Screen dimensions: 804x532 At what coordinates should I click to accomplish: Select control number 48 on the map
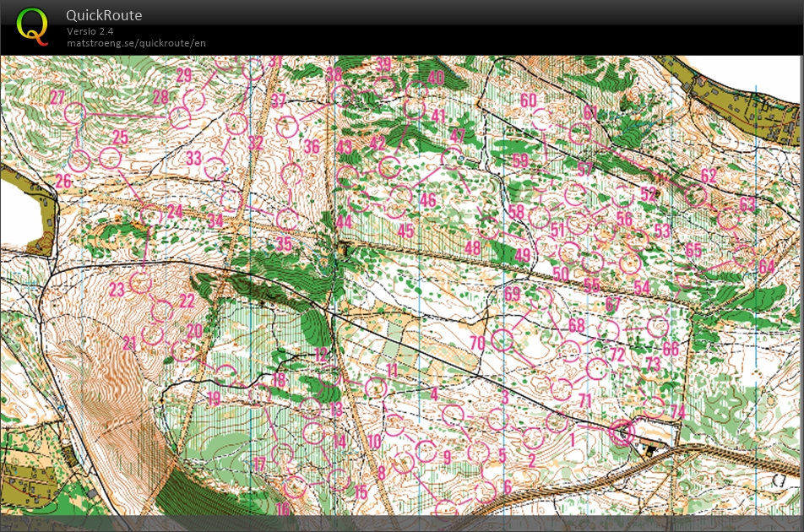tap(472, 248)
